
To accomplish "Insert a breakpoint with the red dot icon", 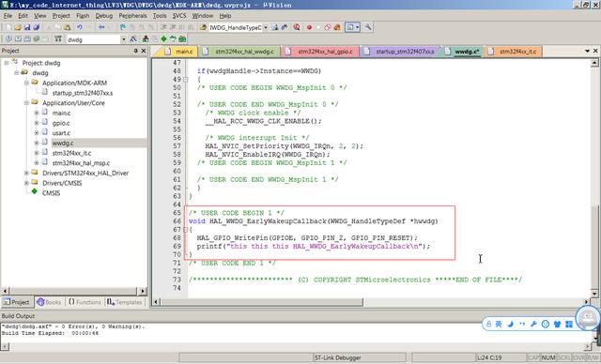I will click(309, 27).
